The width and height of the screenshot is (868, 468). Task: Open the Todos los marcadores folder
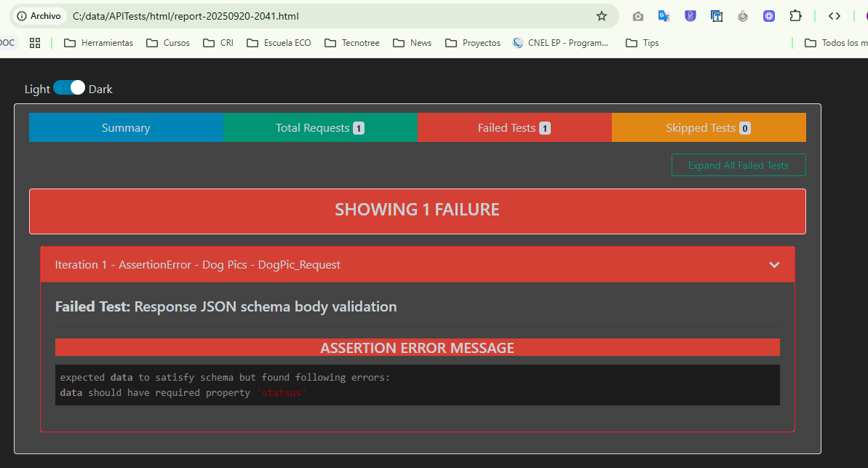point(837,43)
